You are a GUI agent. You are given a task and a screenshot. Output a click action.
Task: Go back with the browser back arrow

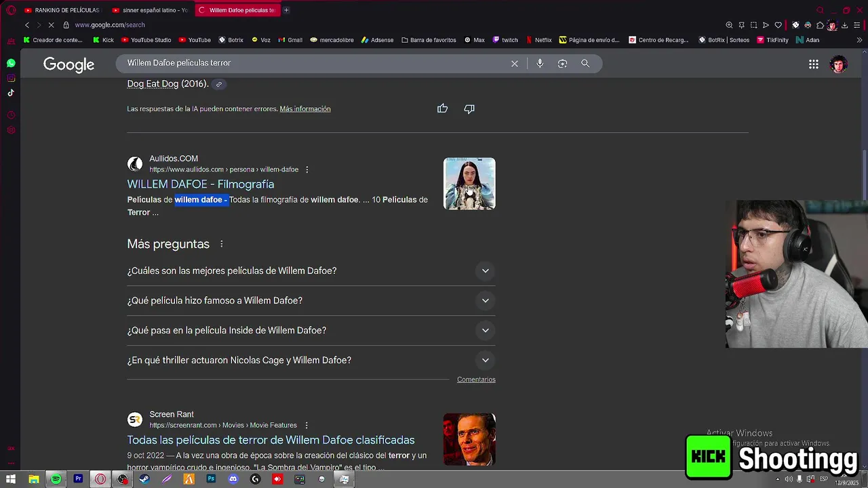point(27,25)
